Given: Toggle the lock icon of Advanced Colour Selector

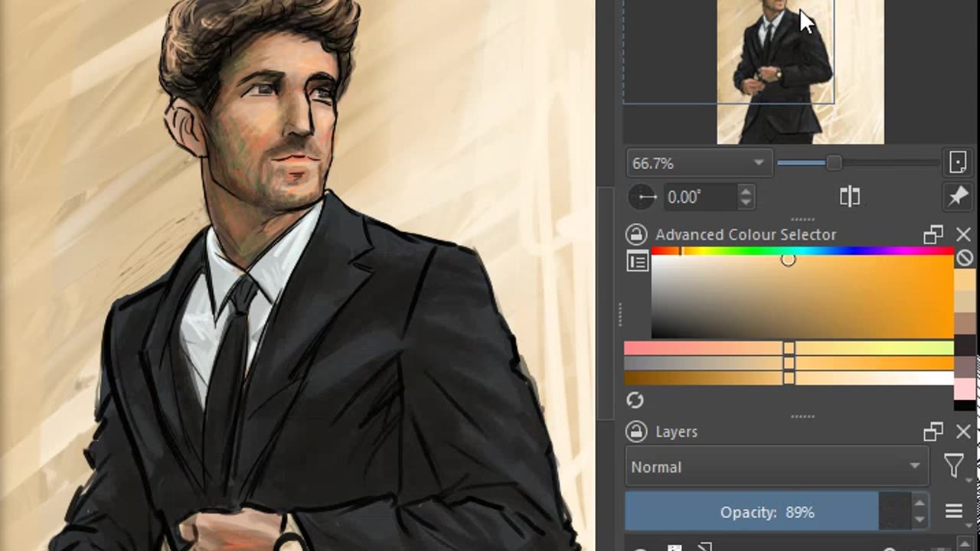Looking at the screenshot, I should coord(635,234).
